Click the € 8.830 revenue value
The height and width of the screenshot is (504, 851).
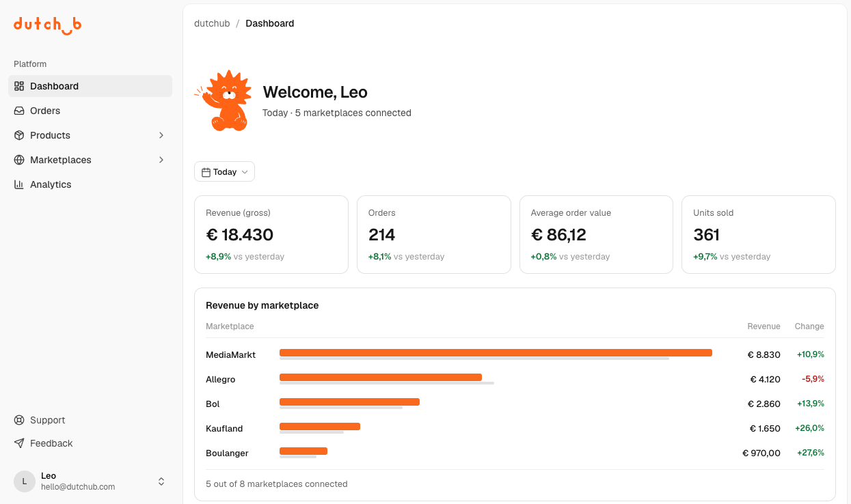pyautogui.click(x=764, y=355)
